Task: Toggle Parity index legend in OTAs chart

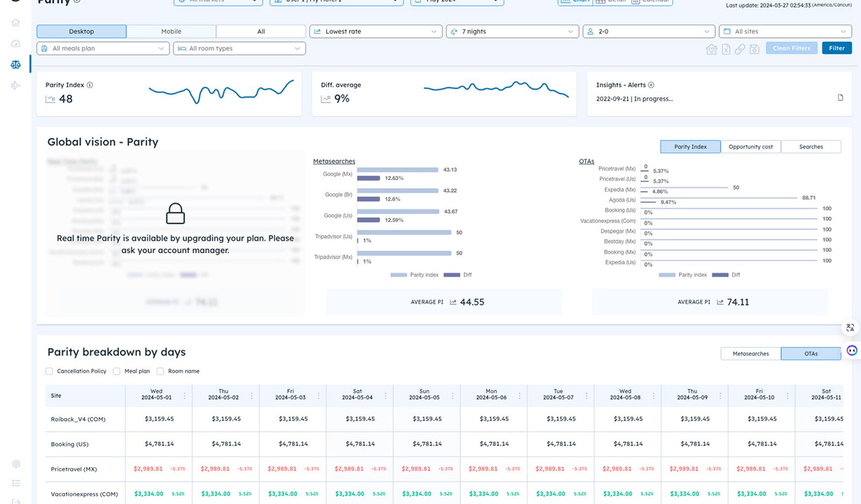Action: (683, 275)
